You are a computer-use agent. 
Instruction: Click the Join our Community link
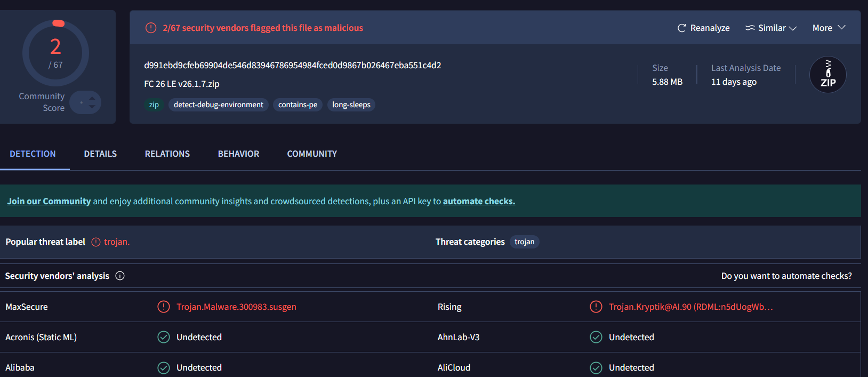[x=49, y=202]
